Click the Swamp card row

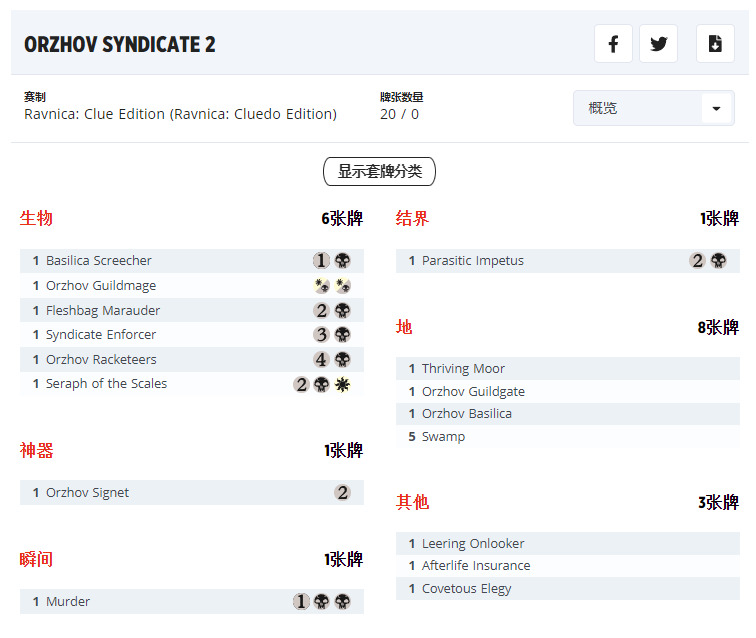(443, 437)
